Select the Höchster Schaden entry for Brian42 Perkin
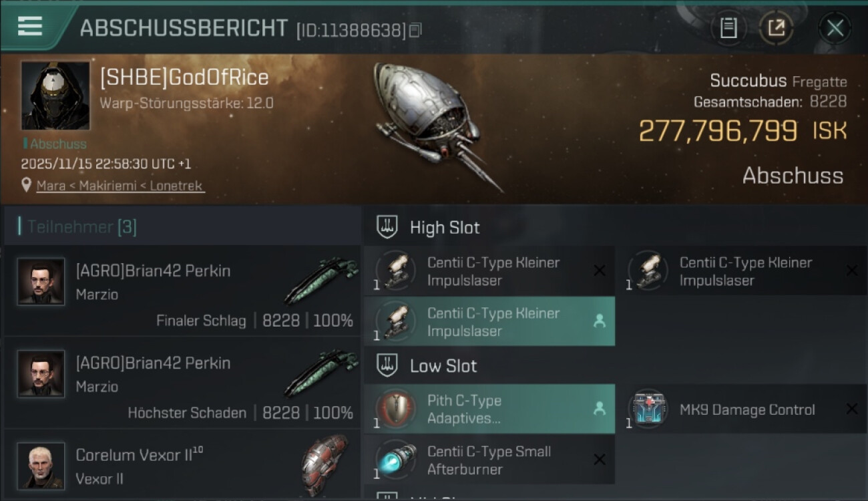The image size is (868, 501). (x=182, y=383)
